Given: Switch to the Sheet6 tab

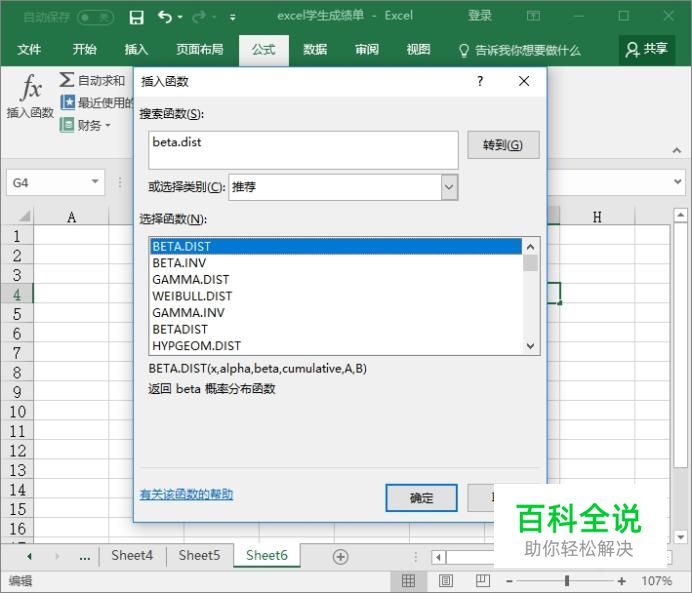Looking at the screenshot, I should (x=267, y=555).
